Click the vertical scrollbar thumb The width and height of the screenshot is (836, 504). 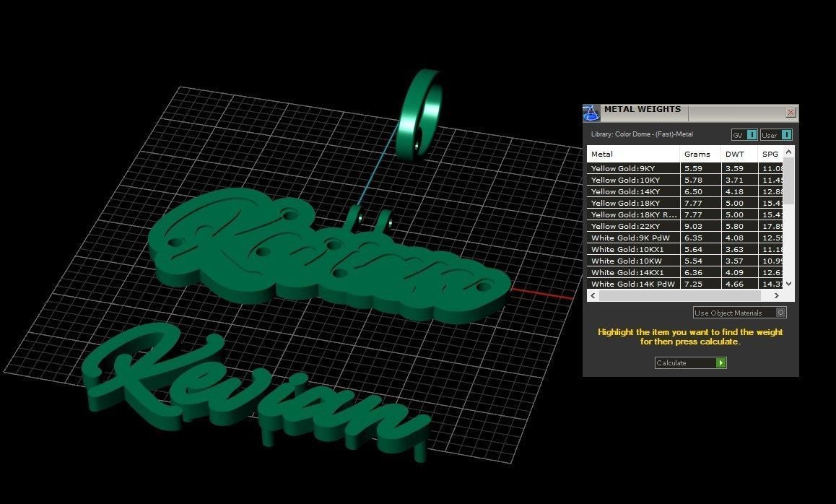[789, 181]
